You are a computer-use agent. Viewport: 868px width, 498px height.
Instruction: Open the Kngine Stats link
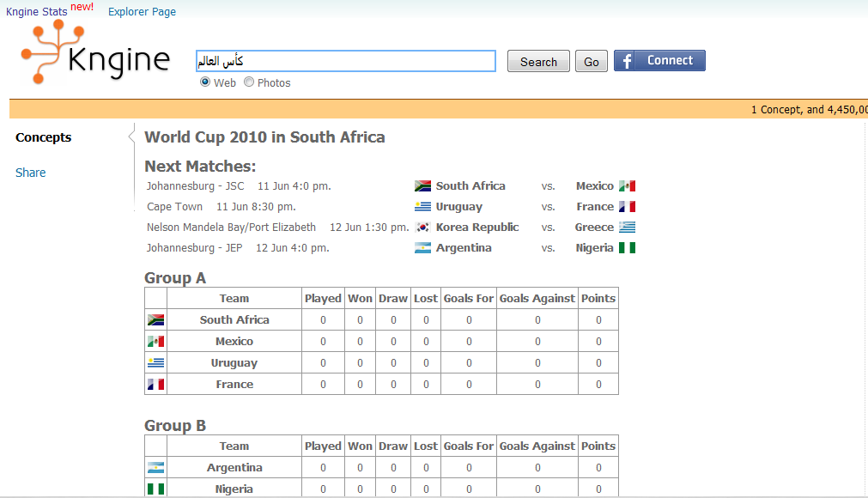[37, 12]
